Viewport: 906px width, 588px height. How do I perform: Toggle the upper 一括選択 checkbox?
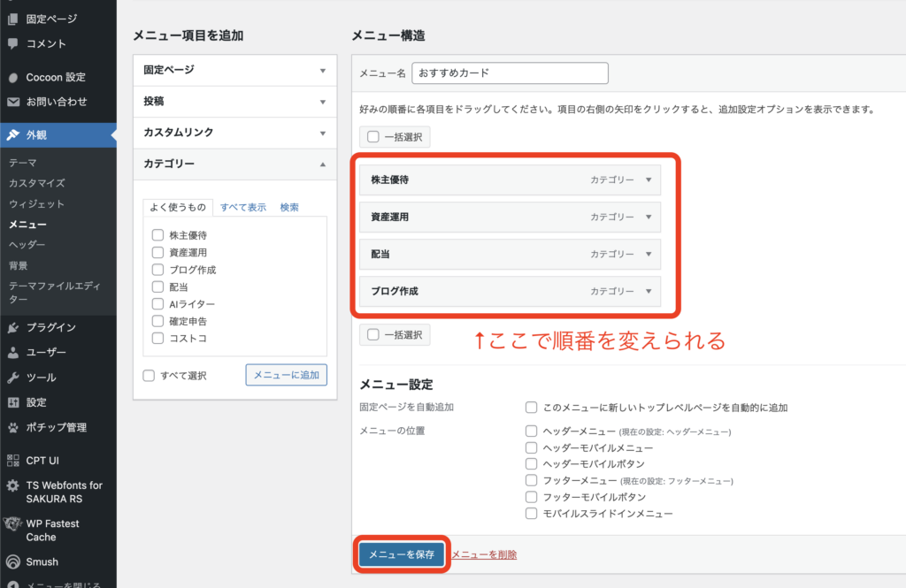pyautogui.click(x=373, y=137)
